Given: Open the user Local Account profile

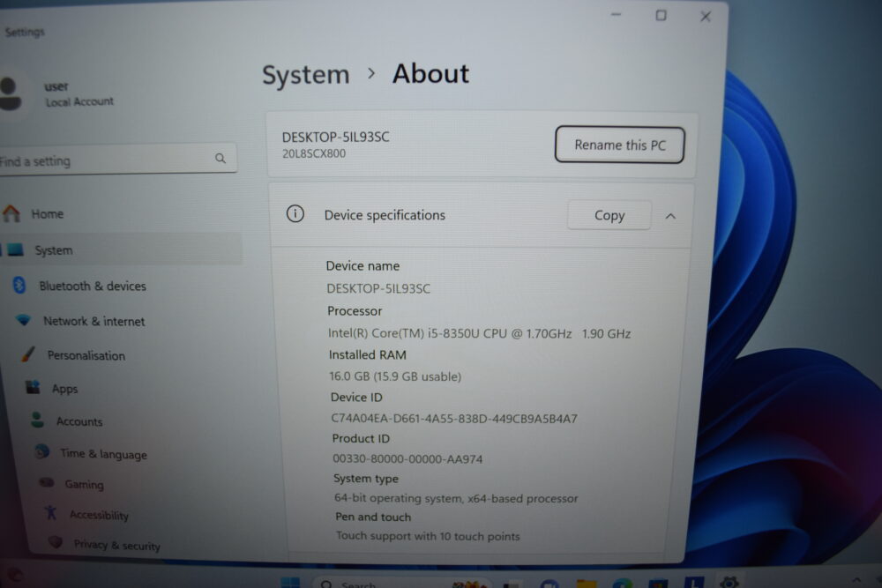Looking at the screenshot, I should click(x=78, y=93).
